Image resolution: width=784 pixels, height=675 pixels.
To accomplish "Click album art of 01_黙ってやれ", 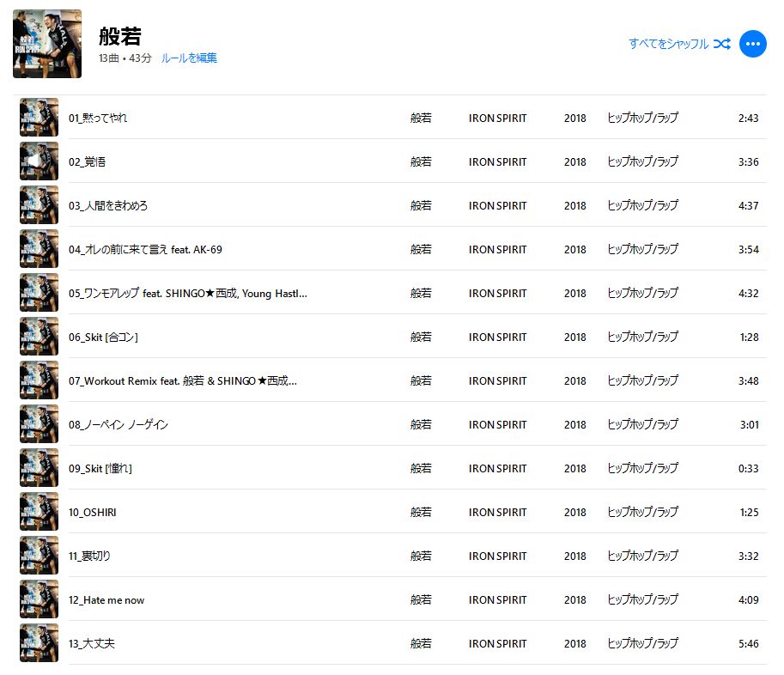I will pos(39,118).
